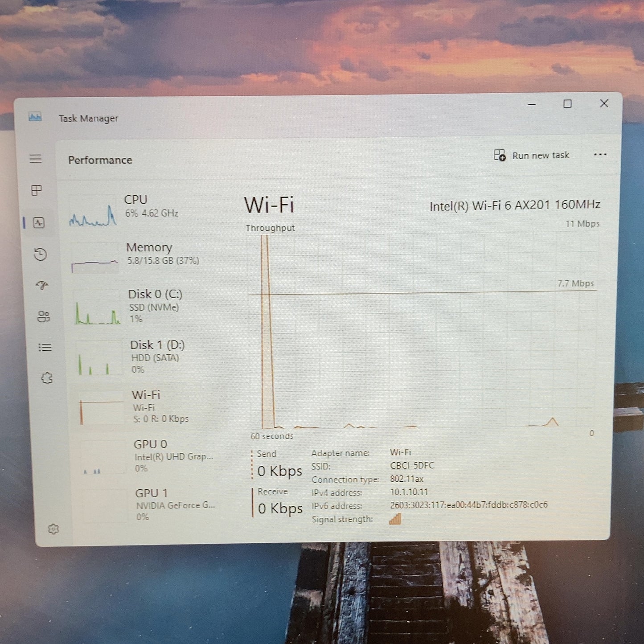Open the Processes page icon
The width and height of the screenshot is (644, 644).
[x=37, y=190]
